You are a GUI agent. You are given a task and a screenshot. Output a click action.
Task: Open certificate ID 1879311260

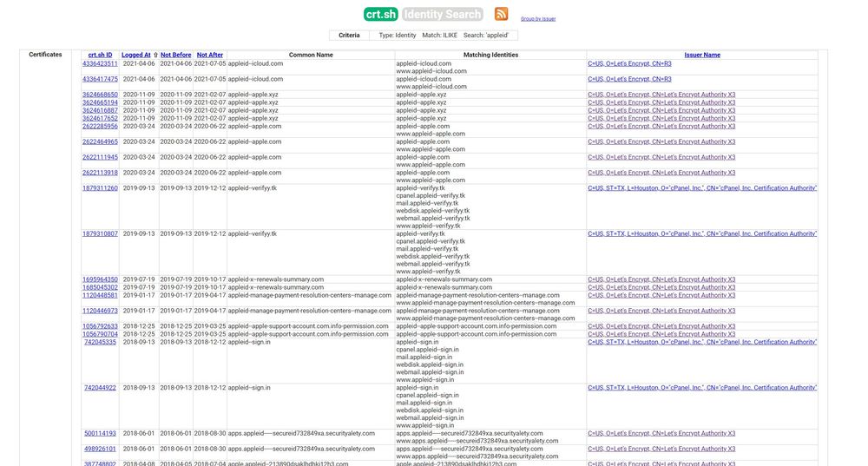[x=100, y=188]
